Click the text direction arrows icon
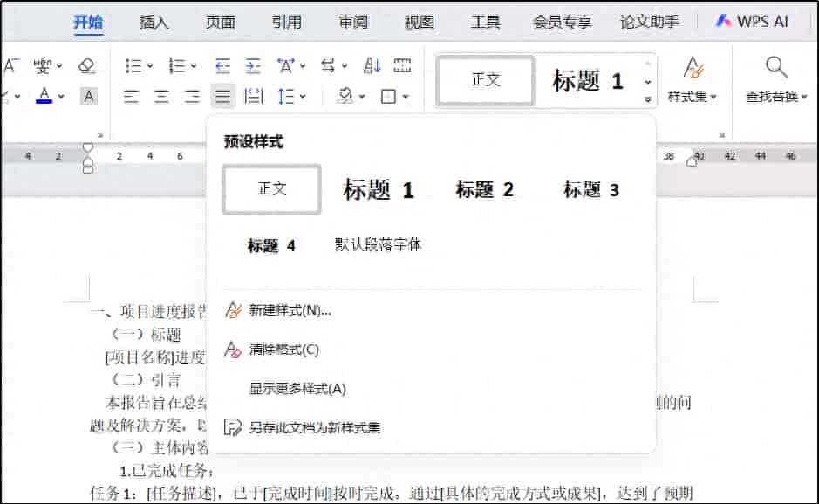This screenshot has height=504, width=819. [x=328, y=65]
